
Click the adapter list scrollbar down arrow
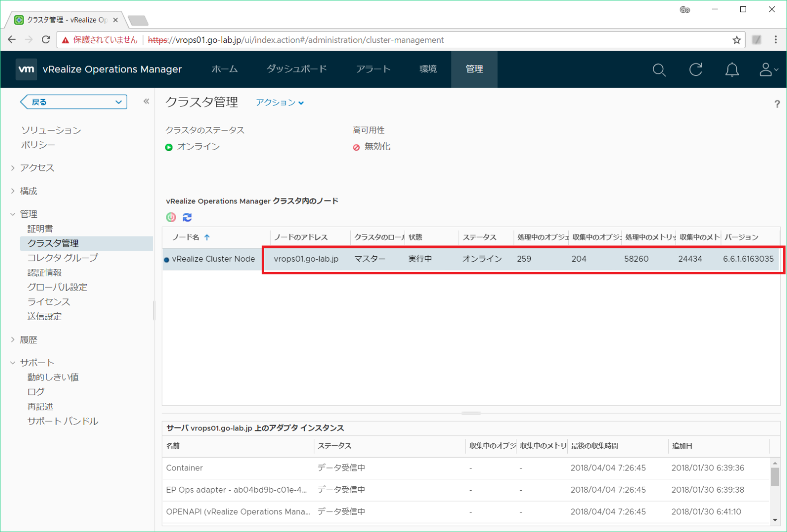775,520
